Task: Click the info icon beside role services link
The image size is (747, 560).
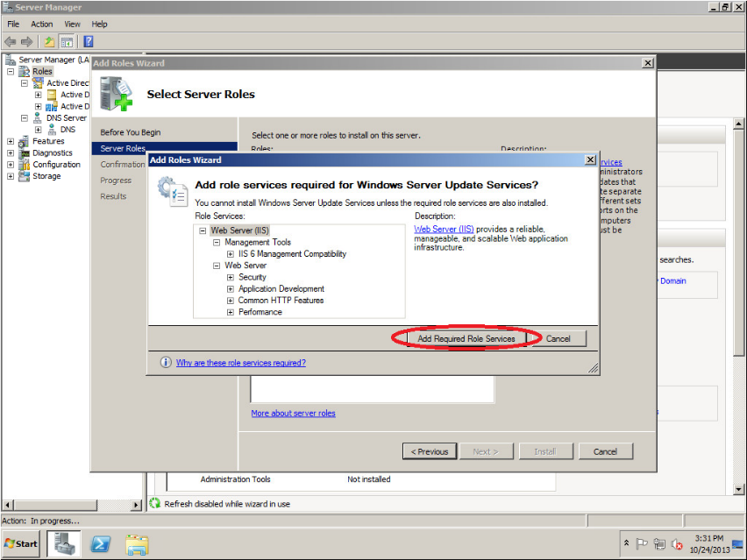Action: (x=166, y=363)
